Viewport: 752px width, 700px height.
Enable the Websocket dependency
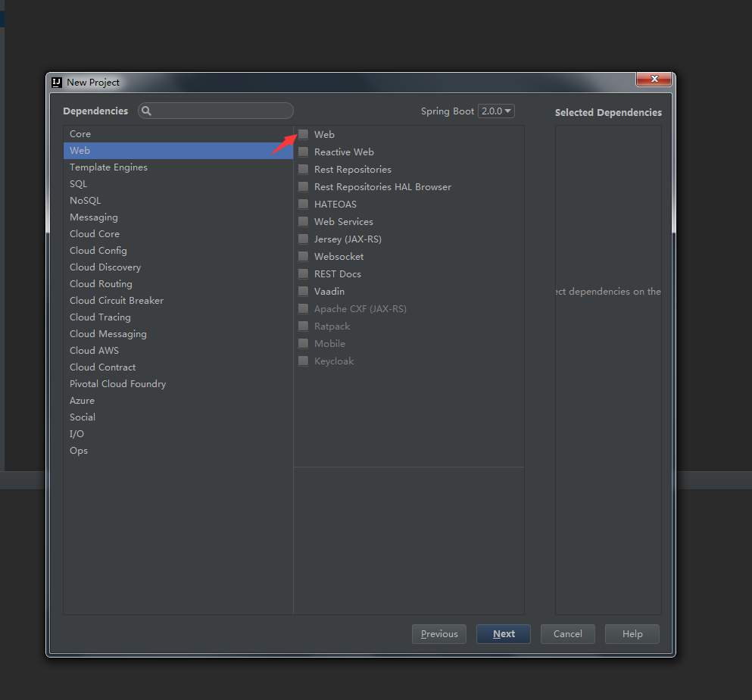click(x=303, y=256)
